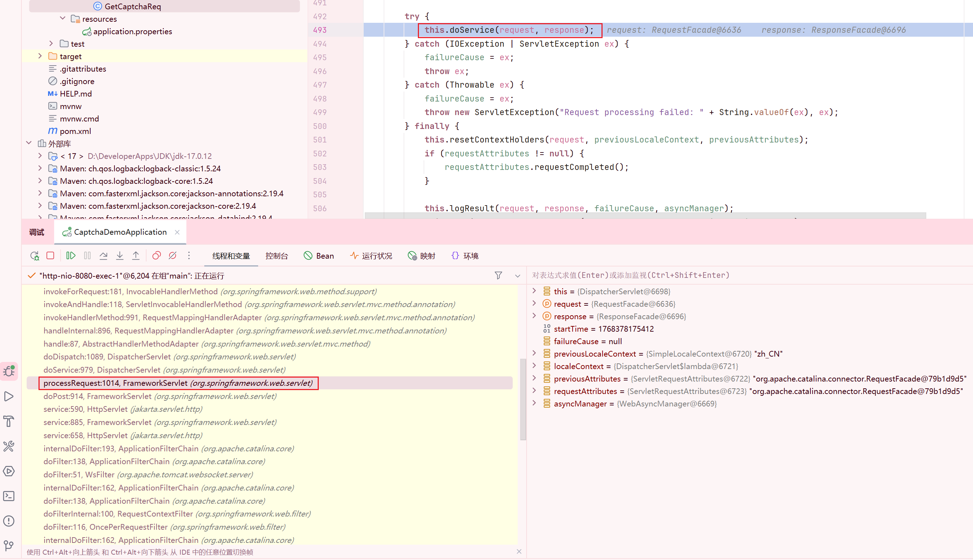The height and width of the screenshot is (560, 973).
Task: Stop the CaptchaDemoApplication debug session
Action: [50, 256]
